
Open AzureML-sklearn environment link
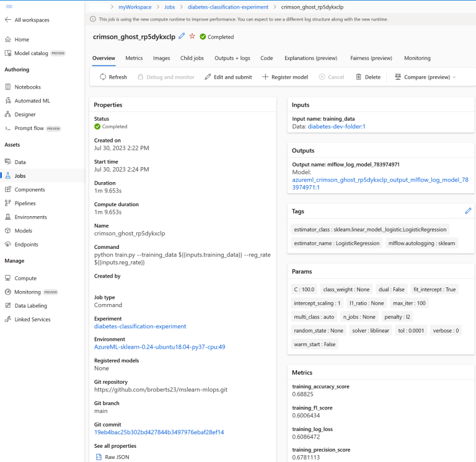click(x=160, y=347)
